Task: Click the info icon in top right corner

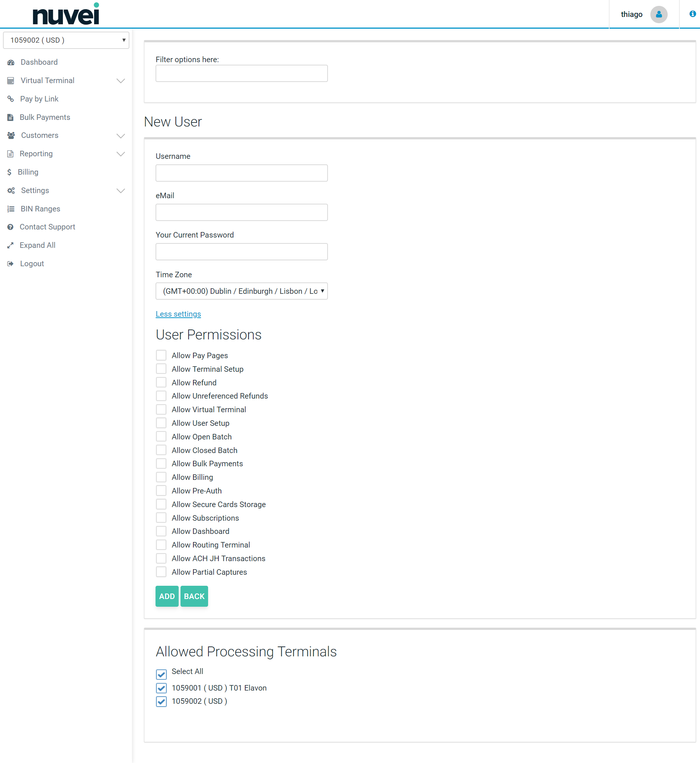Action: pos(692,14)
